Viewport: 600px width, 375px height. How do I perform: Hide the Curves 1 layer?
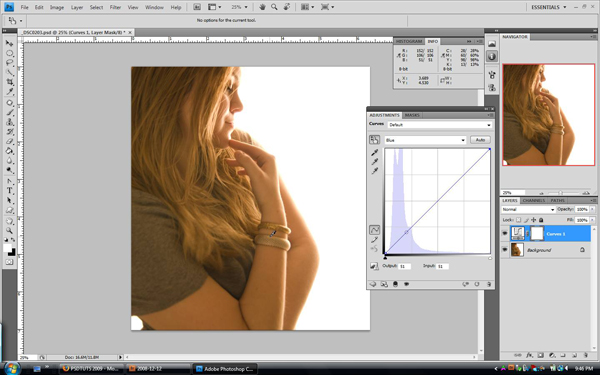505,233
